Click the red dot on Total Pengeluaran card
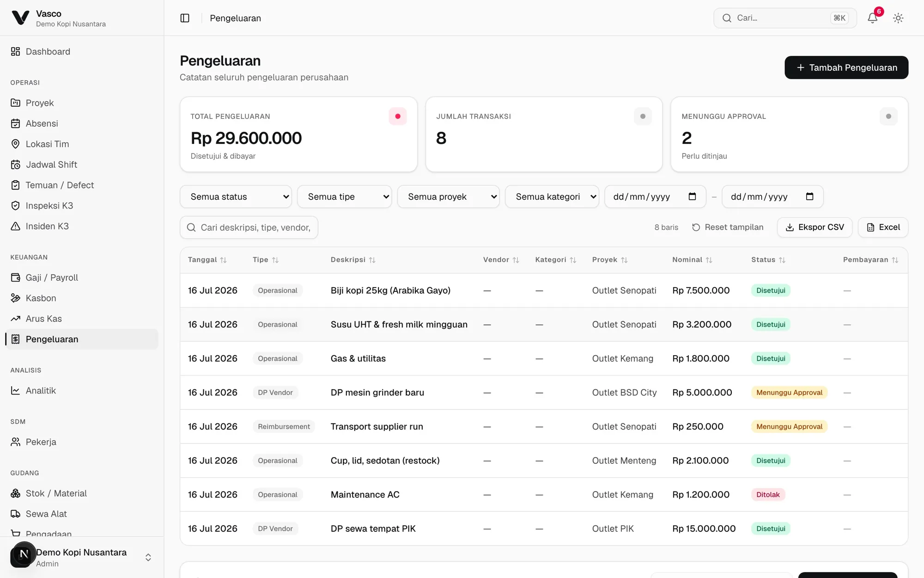 point(397,117)
